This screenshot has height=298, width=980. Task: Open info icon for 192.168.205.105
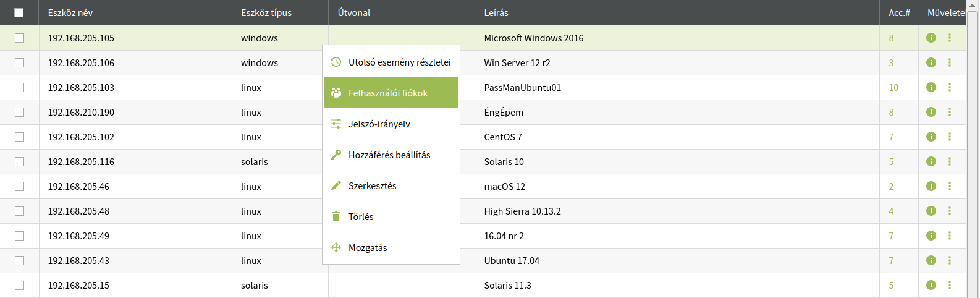click(931, 38)
